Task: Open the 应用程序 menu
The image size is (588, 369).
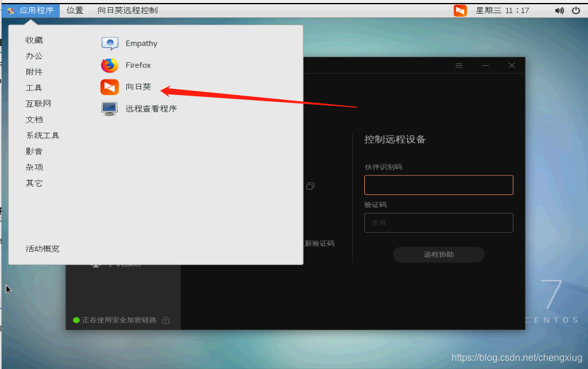Action: [x=31, y=11]
